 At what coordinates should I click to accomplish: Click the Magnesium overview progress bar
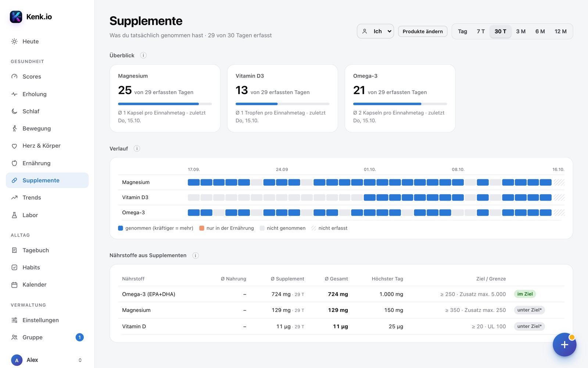click(165, 104)
